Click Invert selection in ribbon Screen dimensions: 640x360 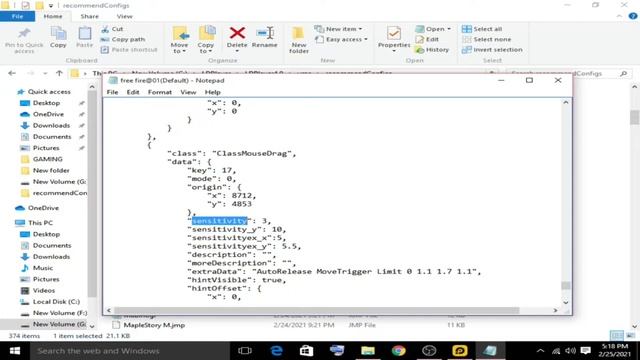click(492, 49)
